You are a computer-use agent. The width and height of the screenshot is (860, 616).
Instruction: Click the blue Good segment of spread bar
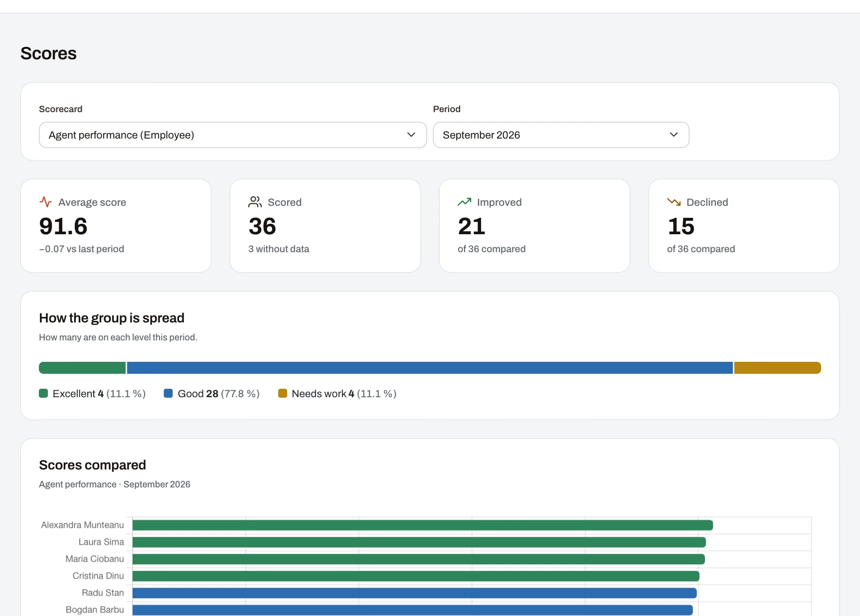point(430,368)
